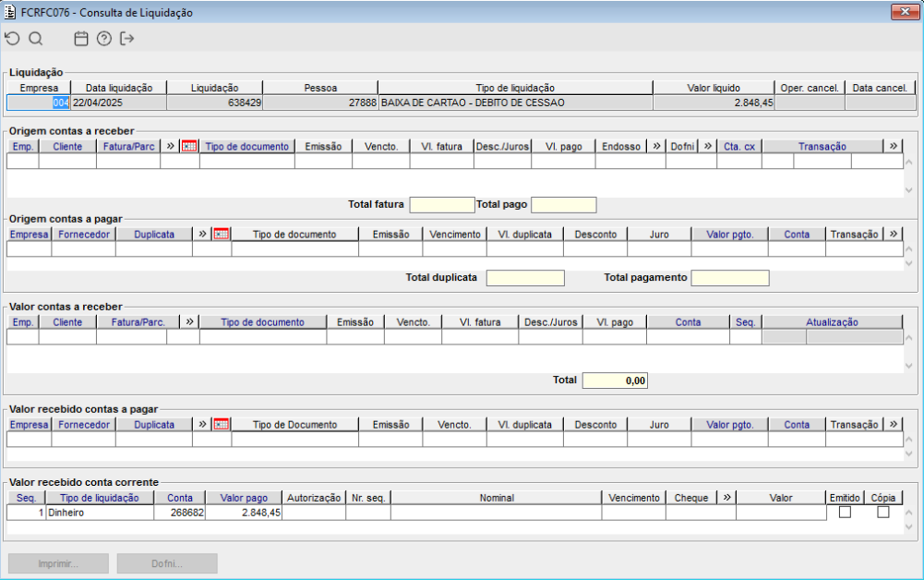This screenshot has height=580, width=924.
Task: Expand columns after Duplicata in Origem contas a pagar
Action: (x=202, y=234)
